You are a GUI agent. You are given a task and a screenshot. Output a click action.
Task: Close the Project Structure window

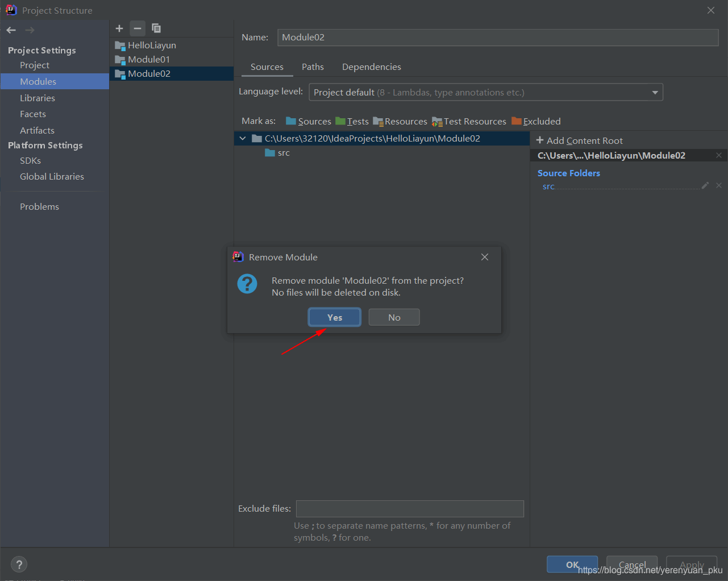pyautogui.click(x=711, y=10)
